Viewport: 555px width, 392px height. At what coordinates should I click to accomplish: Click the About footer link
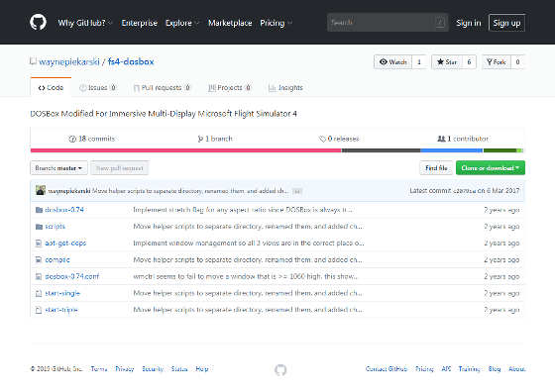(x=516, y=369)
